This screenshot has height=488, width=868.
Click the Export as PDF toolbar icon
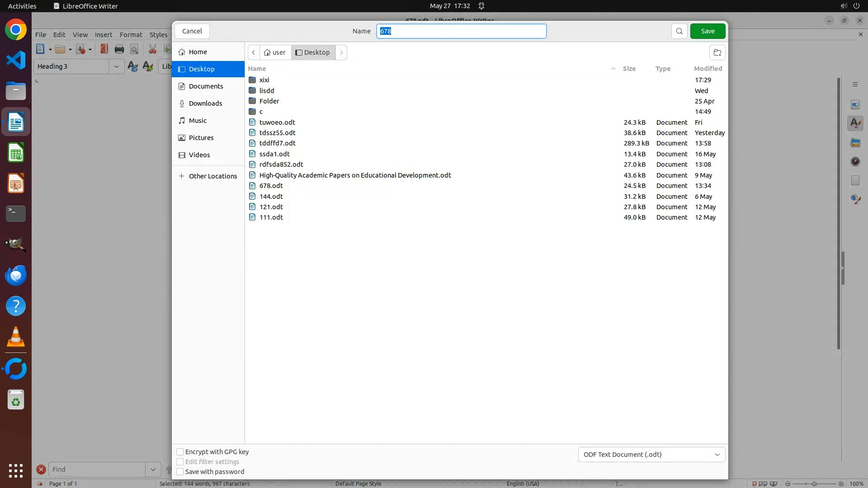(x=104, y=49)
